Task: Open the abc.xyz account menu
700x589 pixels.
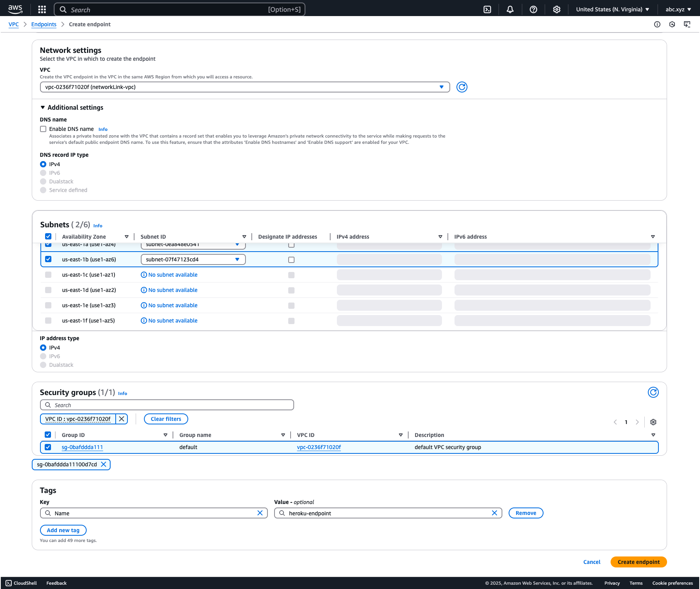Action: (x=678, y=9)
